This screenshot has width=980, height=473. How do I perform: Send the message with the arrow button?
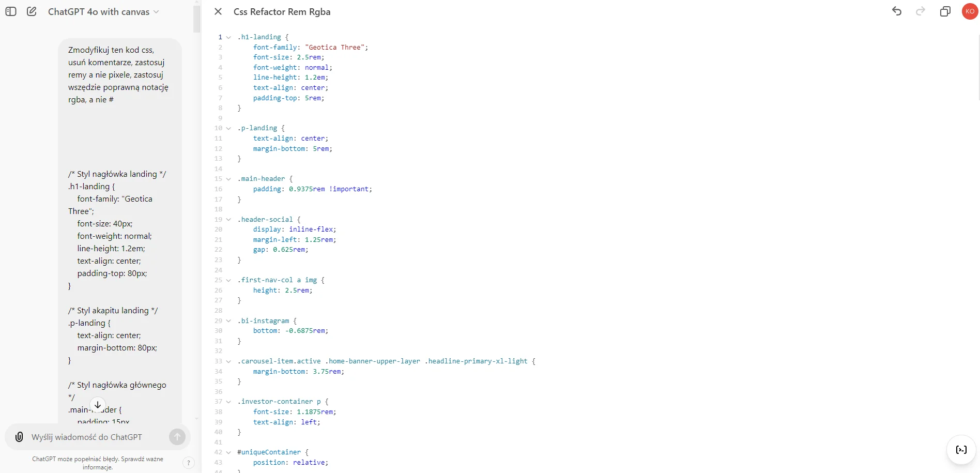(x=177, y=437)
